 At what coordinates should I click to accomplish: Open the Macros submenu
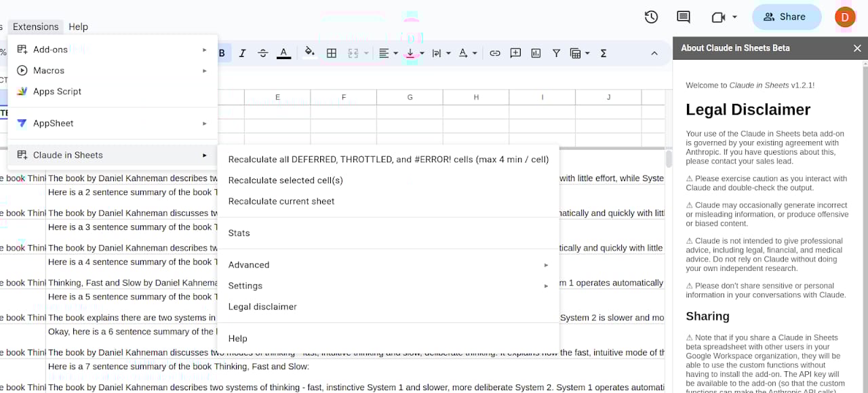pos(113,71)
